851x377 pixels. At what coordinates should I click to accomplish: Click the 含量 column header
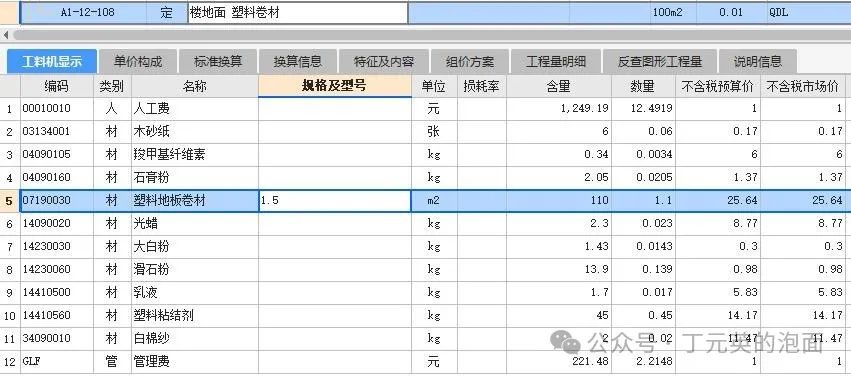tap(559, 86)
